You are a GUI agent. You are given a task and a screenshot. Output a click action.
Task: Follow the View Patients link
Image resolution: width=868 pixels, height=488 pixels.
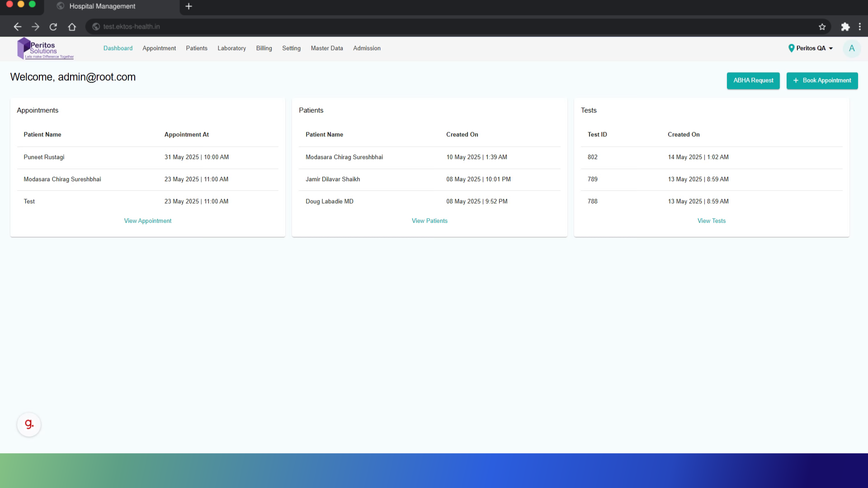(429, 221)
